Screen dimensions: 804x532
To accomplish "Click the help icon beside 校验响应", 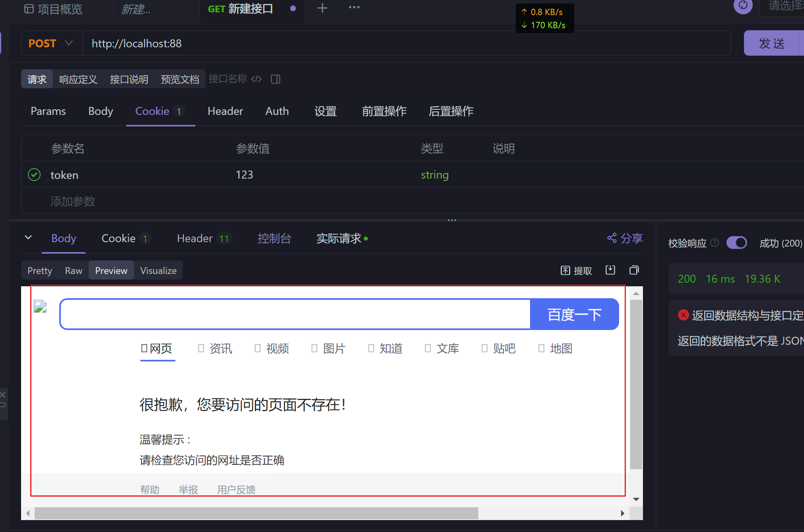I will [715, 243].
